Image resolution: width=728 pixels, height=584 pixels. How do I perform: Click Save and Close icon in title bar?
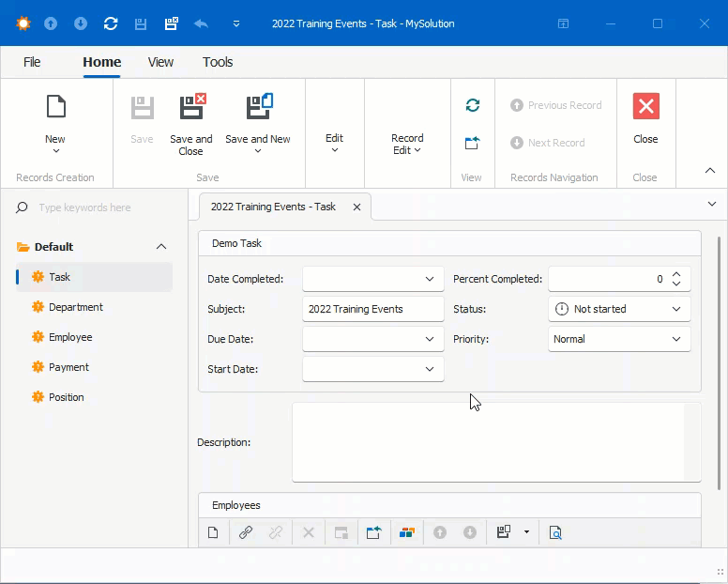[172, 23]
